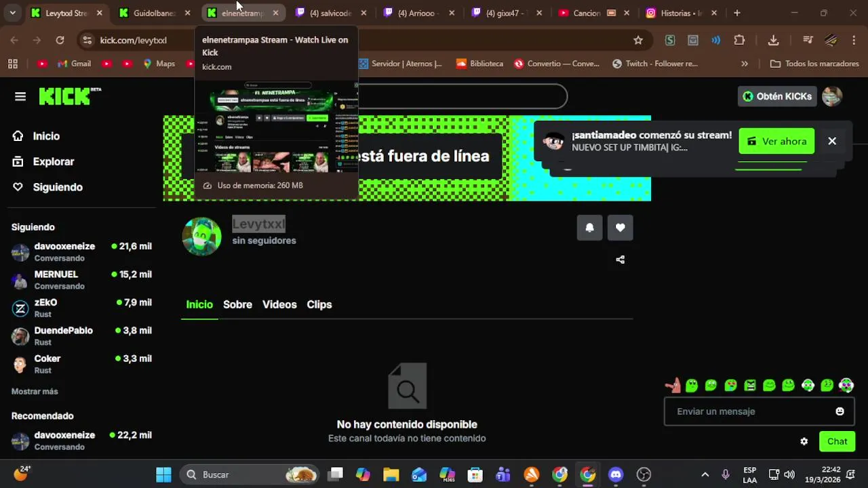Open OBS Studio from taskbar

[644, 474]
